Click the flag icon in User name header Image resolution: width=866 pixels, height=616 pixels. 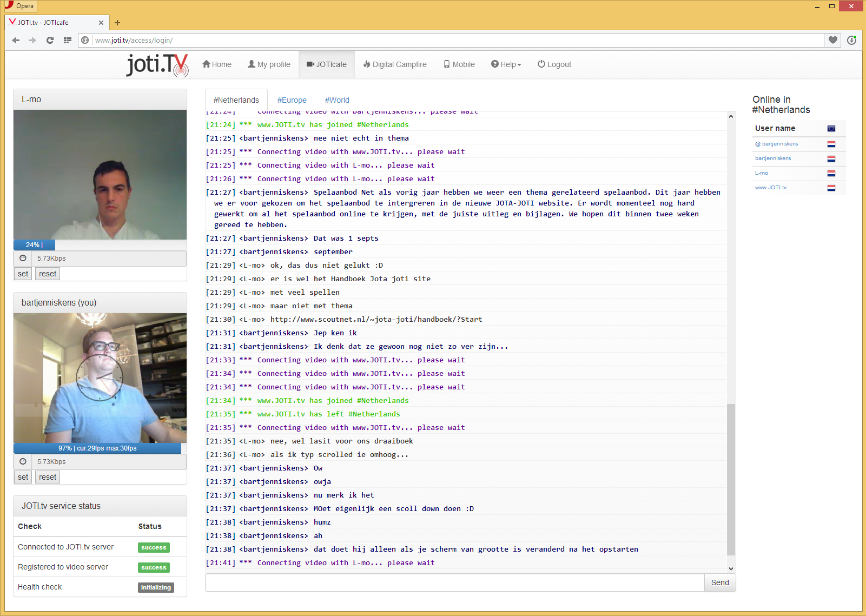(831, 128)
